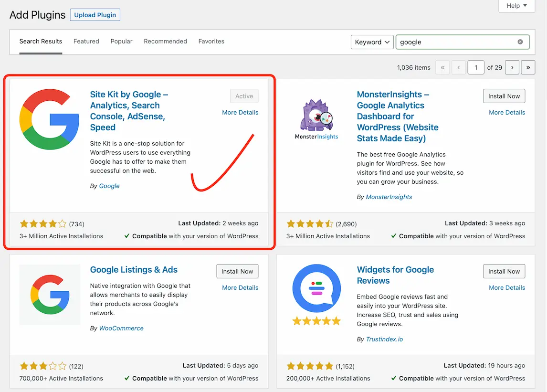The height and width of the screenshot is (392, 547).
Task: Switch to the Featured tab
Action: tap(86, 41)
